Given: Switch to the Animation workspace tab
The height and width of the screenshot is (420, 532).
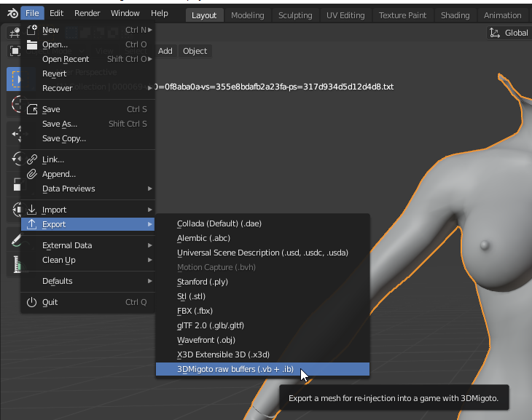Looking at the screenshot, I should (502, 15).
